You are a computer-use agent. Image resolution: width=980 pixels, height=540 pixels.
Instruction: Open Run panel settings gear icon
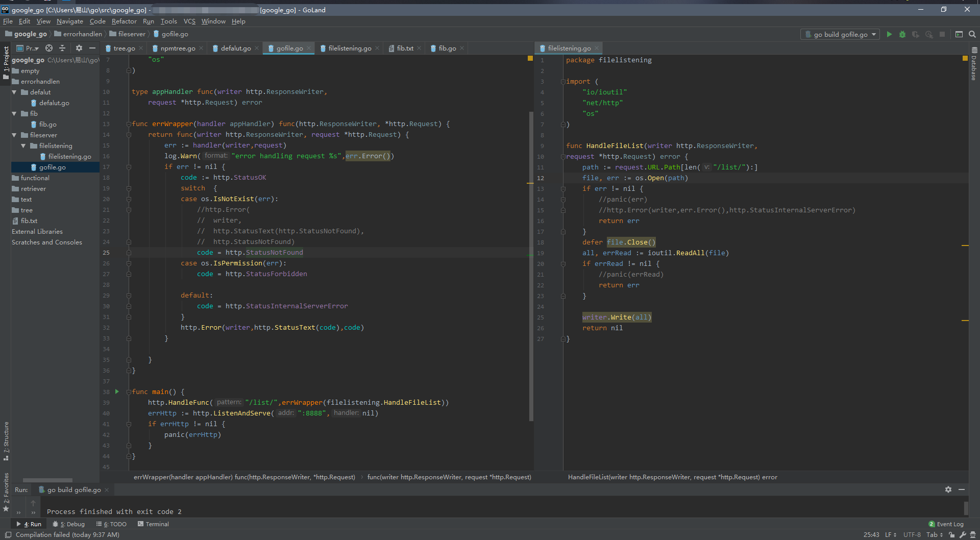(948, 489)
